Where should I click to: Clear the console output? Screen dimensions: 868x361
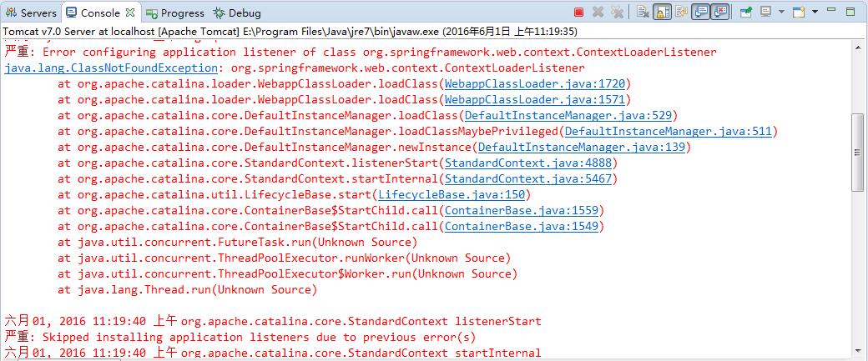643,13
